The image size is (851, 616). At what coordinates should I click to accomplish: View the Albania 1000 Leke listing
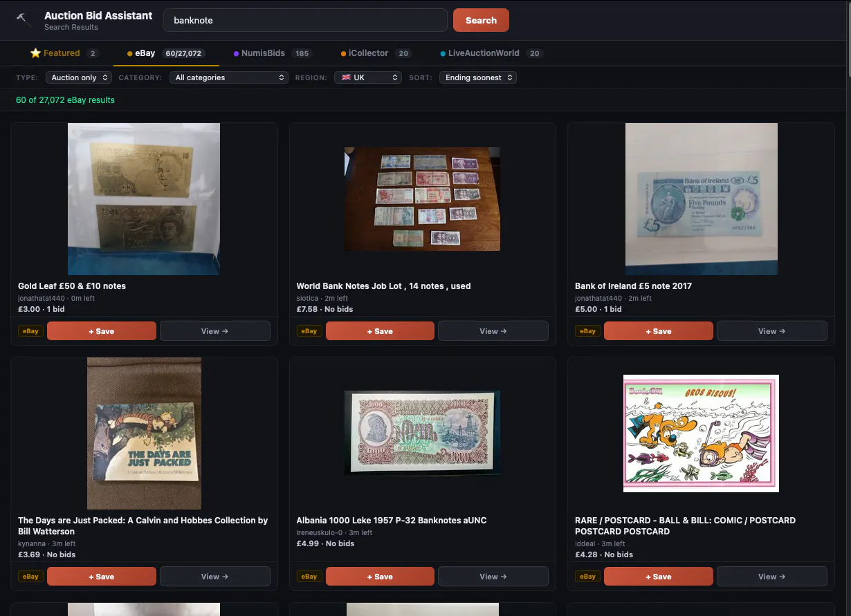point(493,577)
